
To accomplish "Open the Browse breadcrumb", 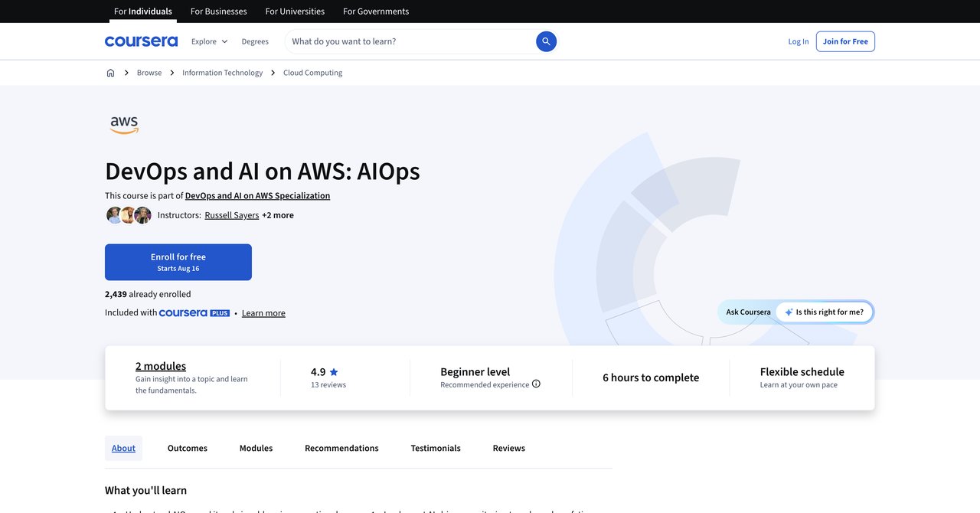I will pyautogui.click(x=149, y=73).
